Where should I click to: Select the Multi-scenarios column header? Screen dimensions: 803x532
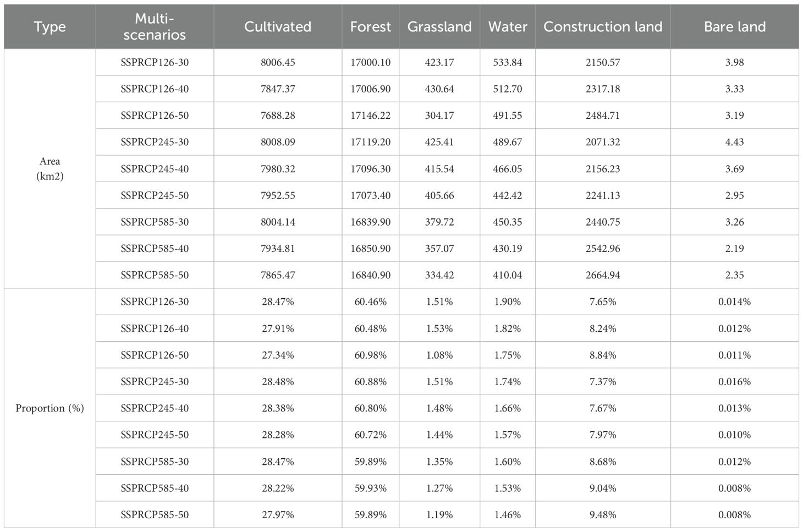(x=155, y=27)
